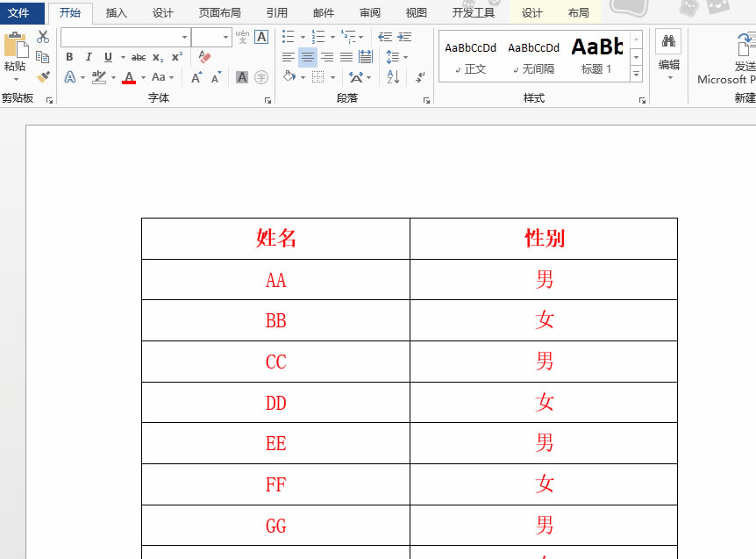Click the 文件 file button
The height and width of the screenshot is (559, 756).
pos(18,13)
